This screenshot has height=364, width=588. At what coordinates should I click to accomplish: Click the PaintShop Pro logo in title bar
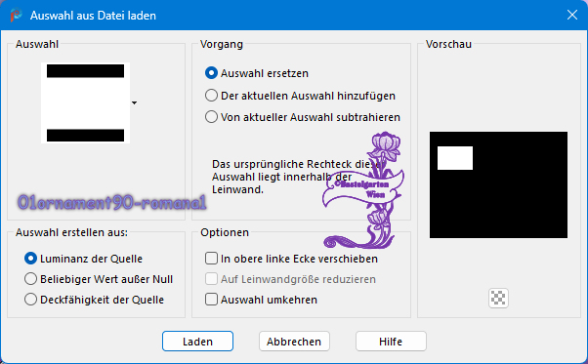click(17, 16)
